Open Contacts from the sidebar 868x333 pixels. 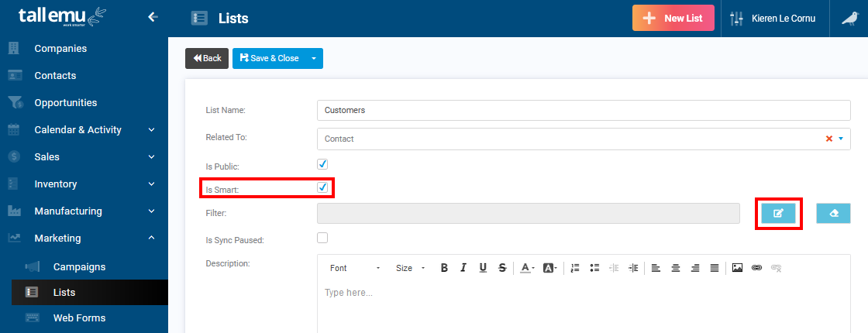tap(55, 75)
